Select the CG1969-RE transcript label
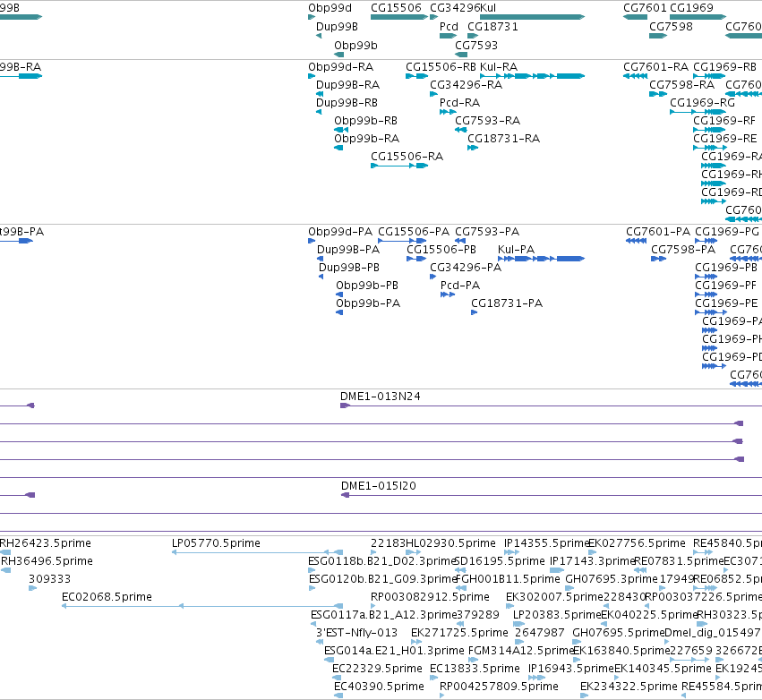 (724, 139)
